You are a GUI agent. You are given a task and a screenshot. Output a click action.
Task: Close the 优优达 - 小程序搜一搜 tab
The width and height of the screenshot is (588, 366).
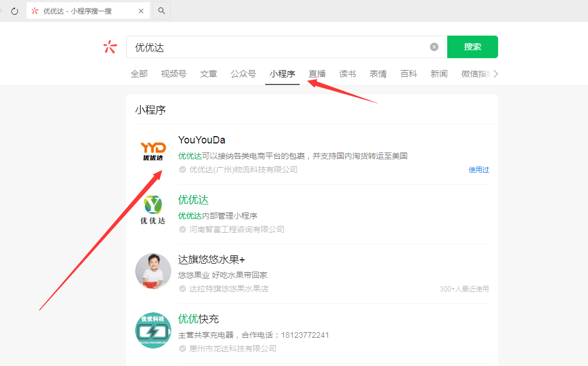[141, 11]
